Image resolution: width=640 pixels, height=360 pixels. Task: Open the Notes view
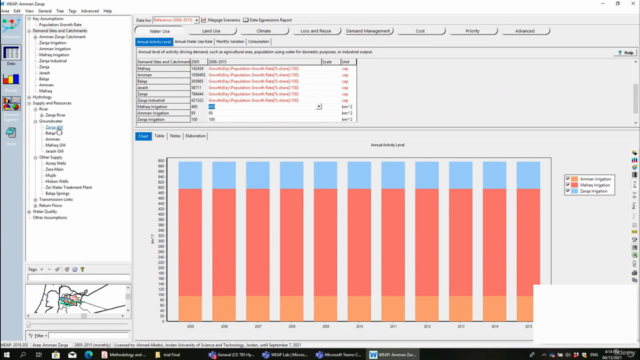click(11, 136)
